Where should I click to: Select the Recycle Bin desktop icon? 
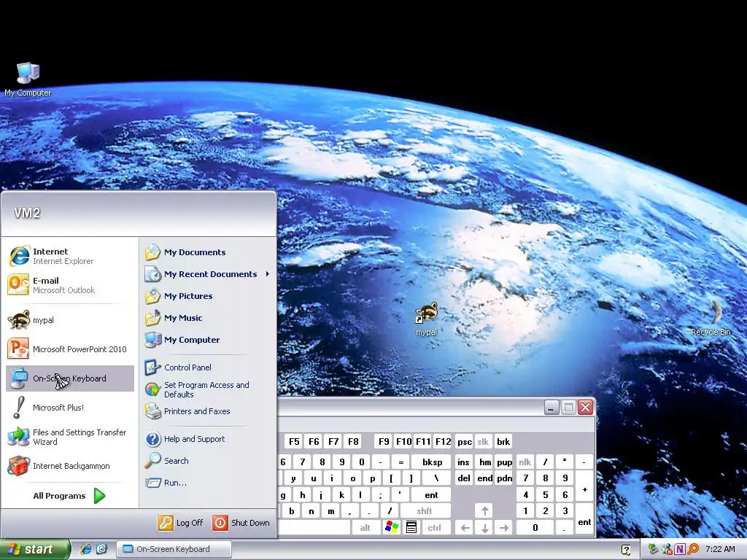pyautogui.click(x=711, y=318)
